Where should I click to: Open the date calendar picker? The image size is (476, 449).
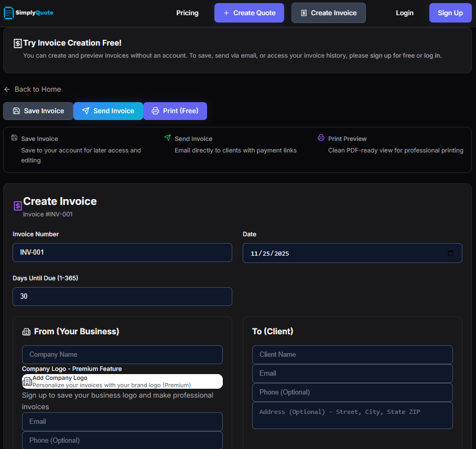point(450,253)
